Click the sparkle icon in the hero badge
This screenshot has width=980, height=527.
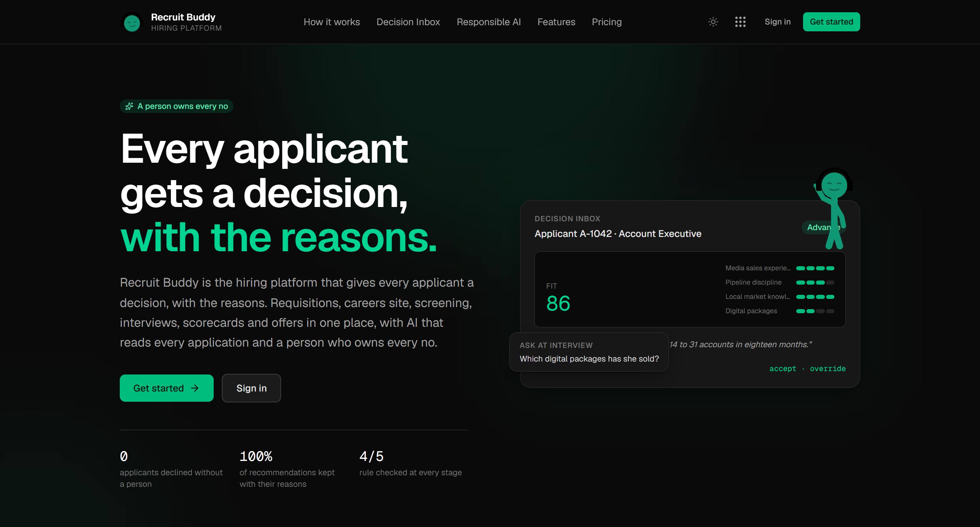coord(129,106)
